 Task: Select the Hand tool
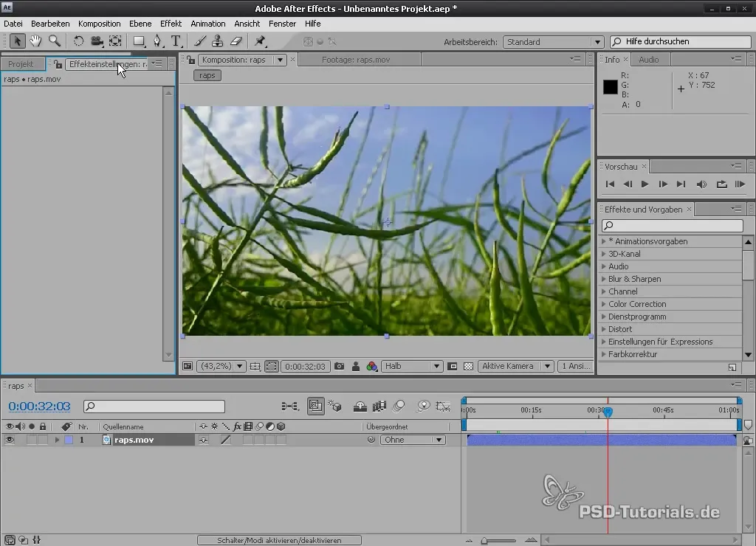coord(35,41)
